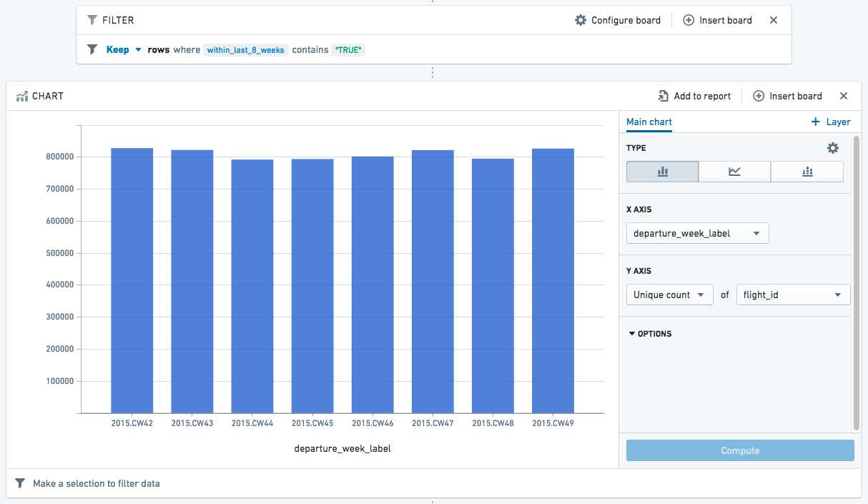This screenshot has height=504, width=868.
Task: Add chart to report
Action: pos(694,96)
